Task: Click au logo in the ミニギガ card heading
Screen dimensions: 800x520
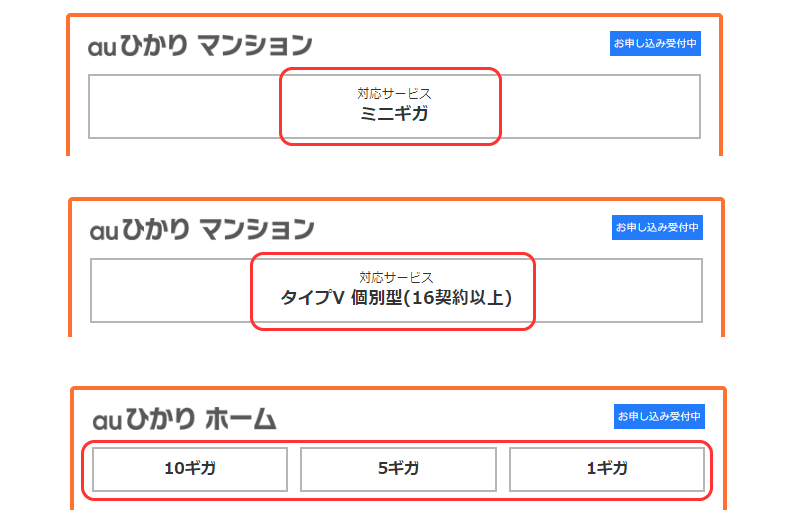Action: tap(103, 47)
